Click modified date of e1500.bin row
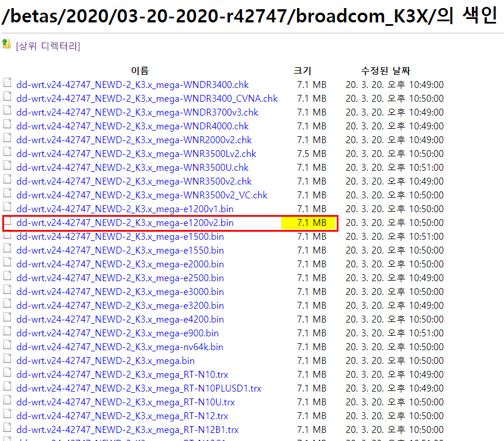 tap(394, 237)
